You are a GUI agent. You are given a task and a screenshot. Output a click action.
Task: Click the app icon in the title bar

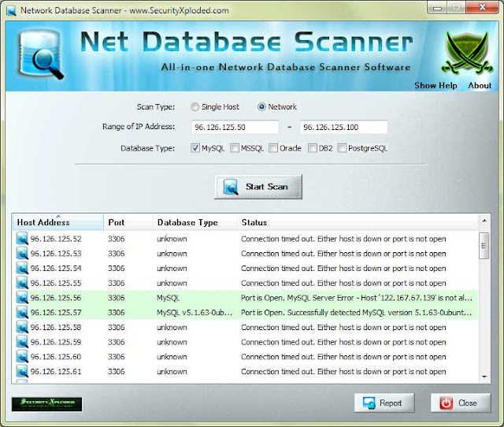12,10
